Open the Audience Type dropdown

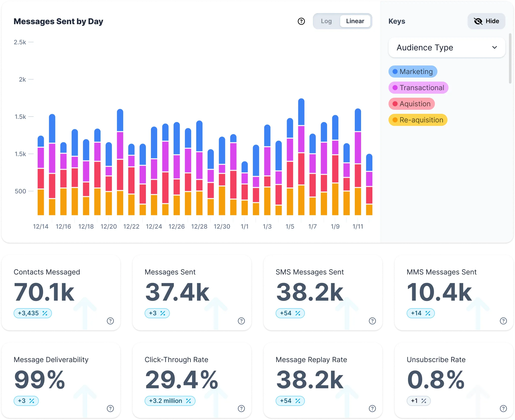pyautogui.click(x=446, y=48)
